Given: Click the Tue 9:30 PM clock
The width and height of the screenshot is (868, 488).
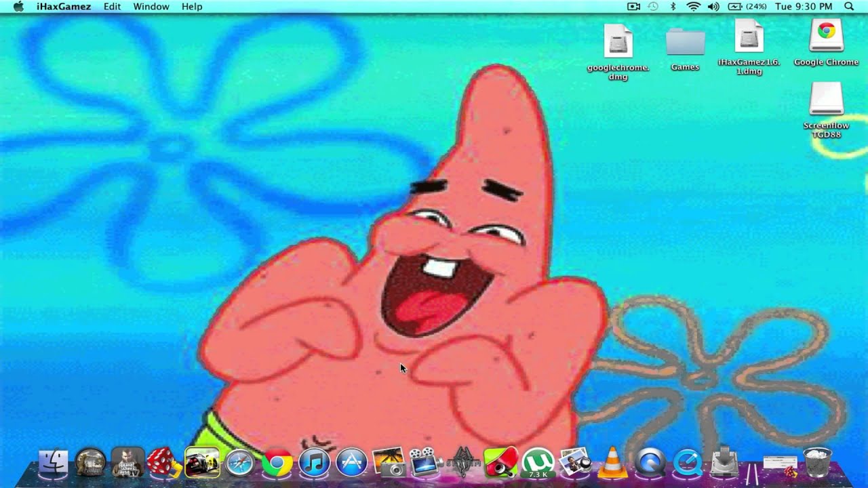Looking at the screenshot, I should (804, 6).
